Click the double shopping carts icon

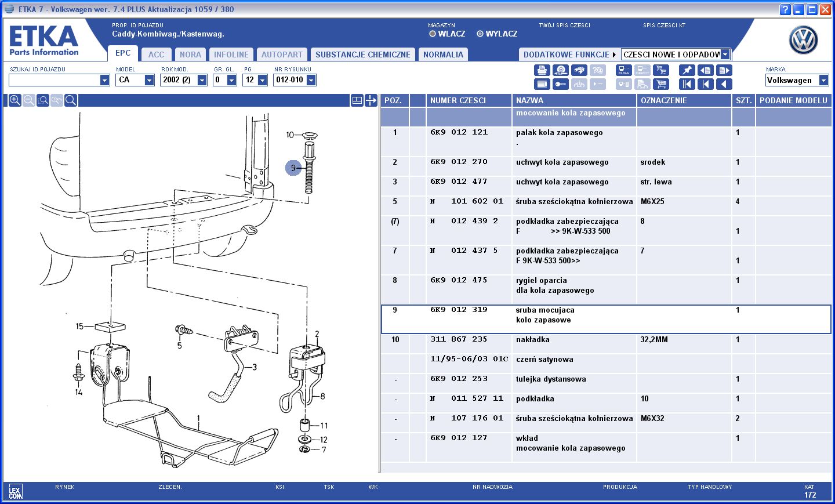coord(661,70)
